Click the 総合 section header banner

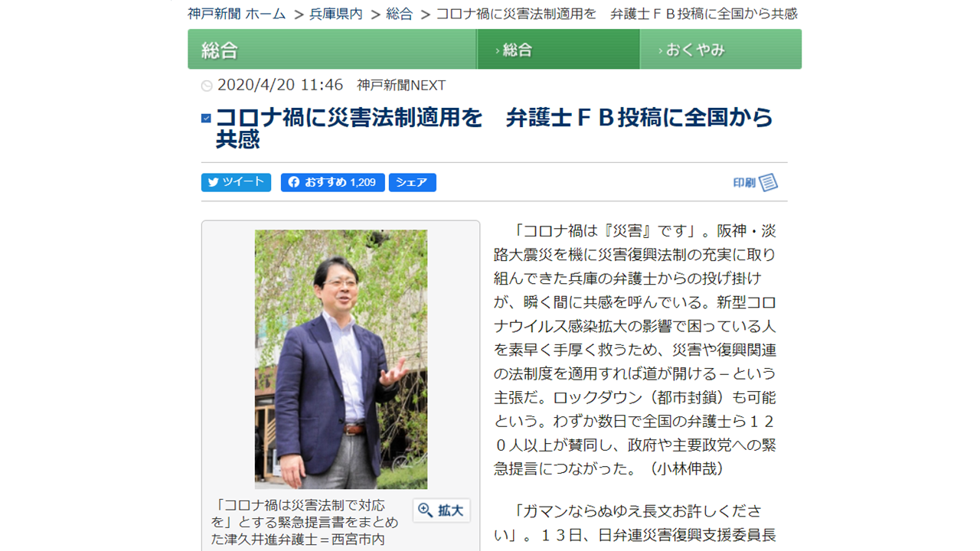[332, 49]
